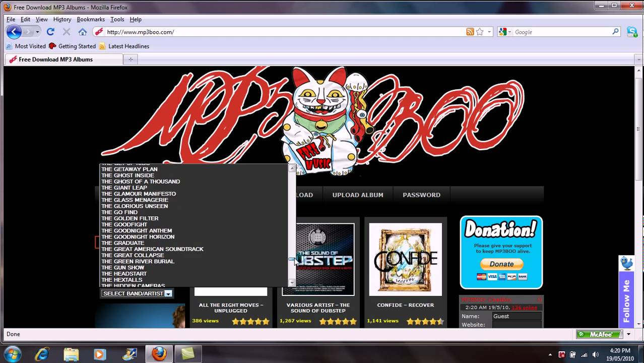Screen dimensions: 644x363
Task: Open Windows Media Player from taskbar
Action: 100,354
